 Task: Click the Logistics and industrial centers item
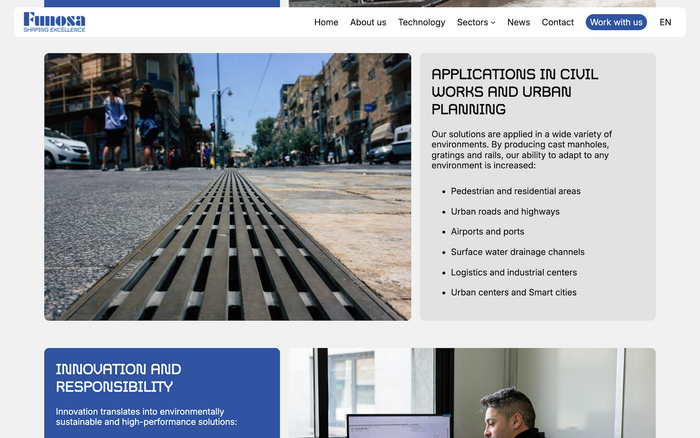pos(513,272)
